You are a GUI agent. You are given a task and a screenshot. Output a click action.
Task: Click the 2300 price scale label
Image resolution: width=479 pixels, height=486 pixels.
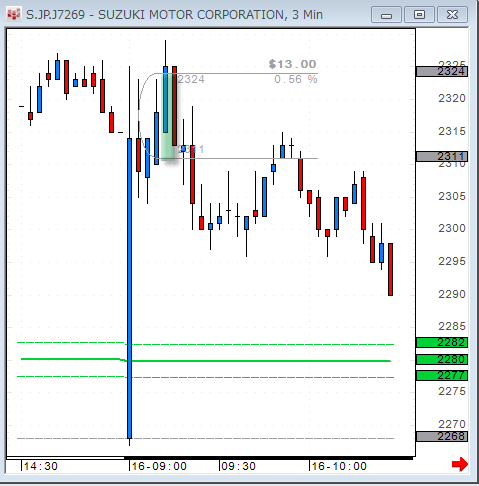[452, 228]
